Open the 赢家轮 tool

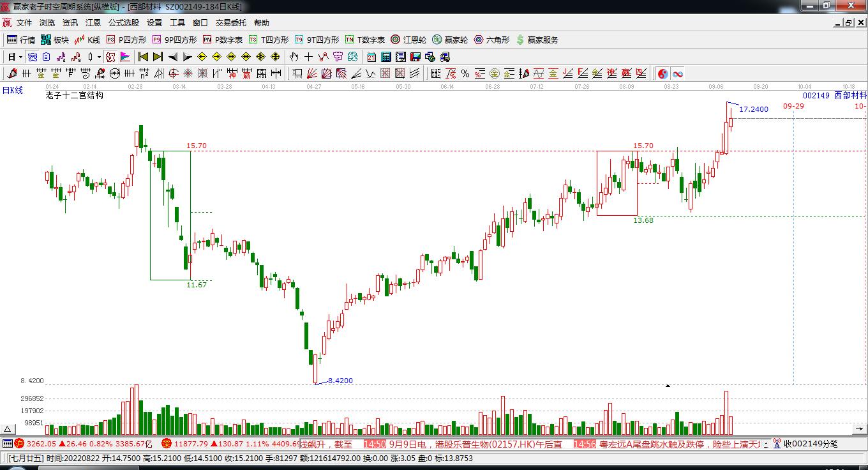450,40
